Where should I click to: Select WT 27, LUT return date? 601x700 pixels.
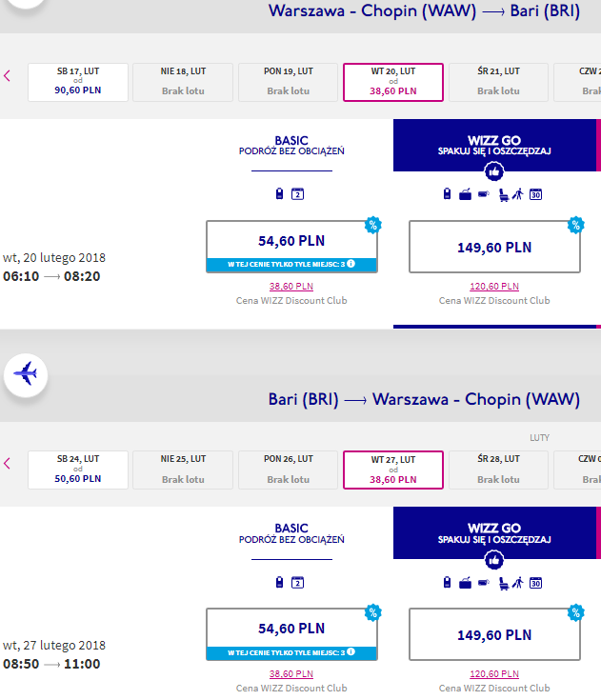pyautogui.click(x=393, y=470)
